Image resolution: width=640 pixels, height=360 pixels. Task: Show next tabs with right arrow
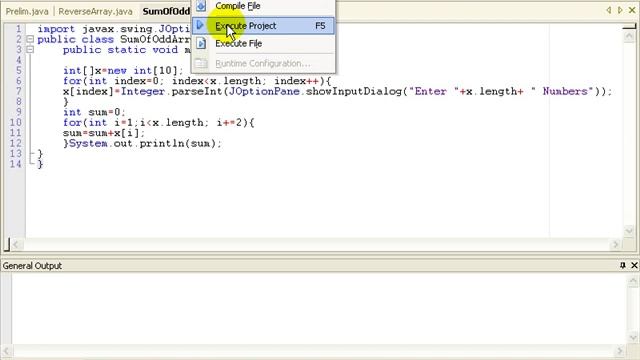click(620, 10)
